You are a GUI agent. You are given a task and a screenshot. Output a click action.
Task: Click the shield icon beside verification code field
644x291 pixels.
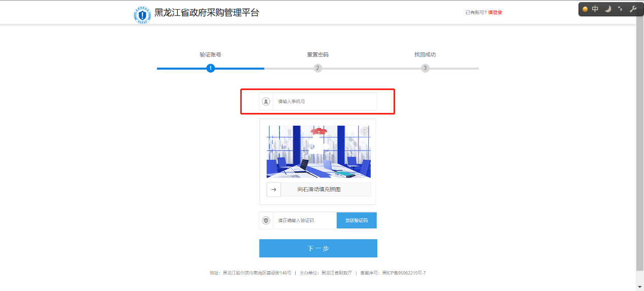[x=266, y=220]
